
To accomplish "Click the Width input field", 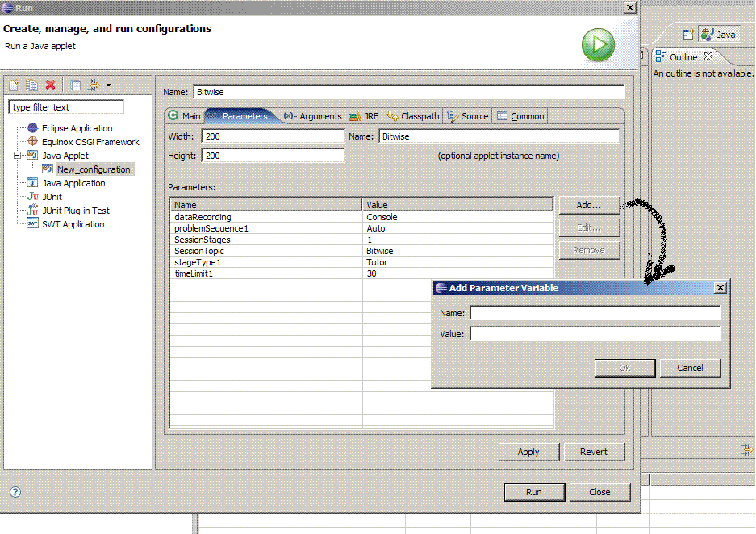I will 273,136.
